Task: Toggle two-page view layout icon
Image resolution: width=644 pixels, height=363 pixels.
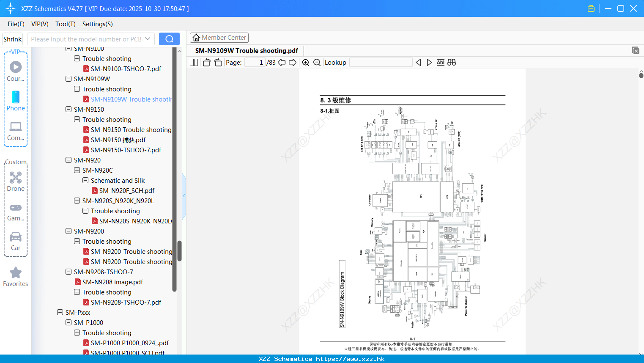Action: click(194, 62)
